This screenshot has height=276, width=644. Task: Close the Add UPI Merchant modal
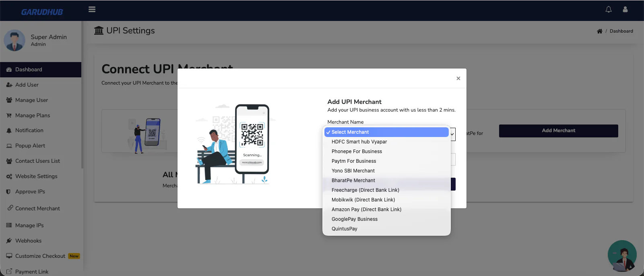point(458,79)
